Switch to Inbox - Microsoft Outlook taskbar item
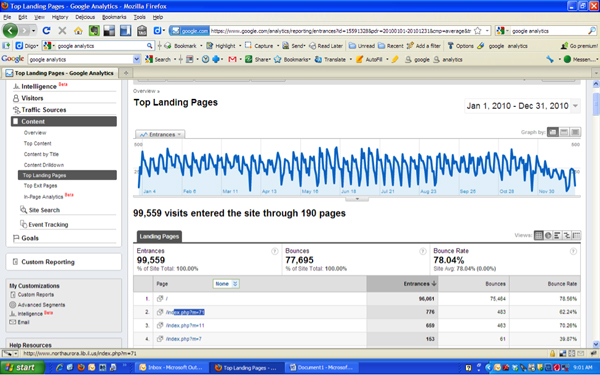 point(171,367)
